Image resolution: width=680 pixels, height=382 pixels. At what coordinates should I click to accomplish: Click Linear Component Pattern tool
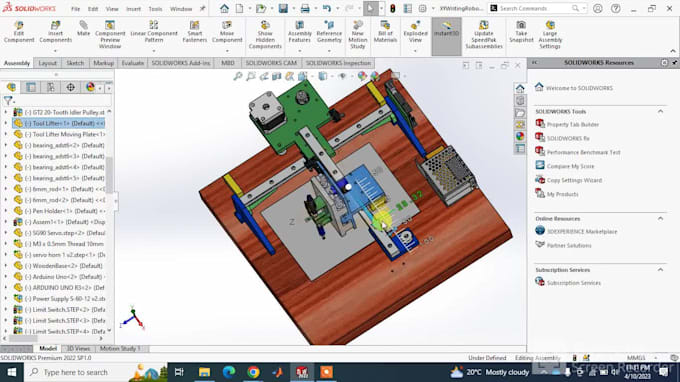[x=154, y=32]
